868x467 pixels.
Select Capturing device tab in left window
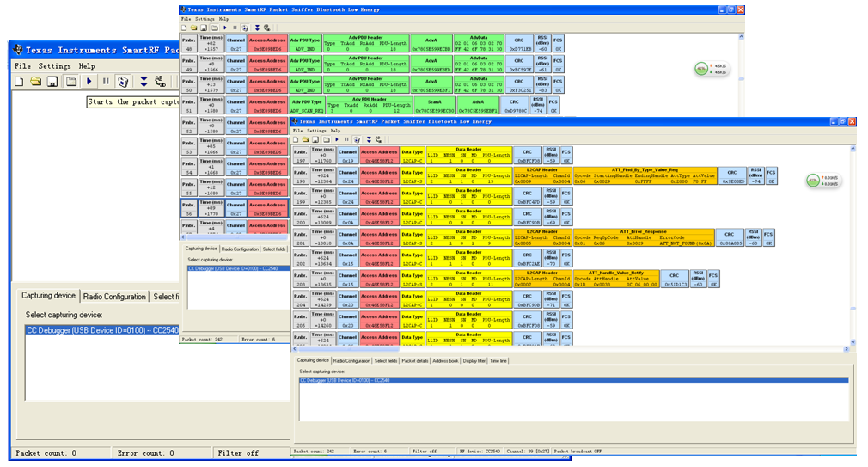pos(48,296)
